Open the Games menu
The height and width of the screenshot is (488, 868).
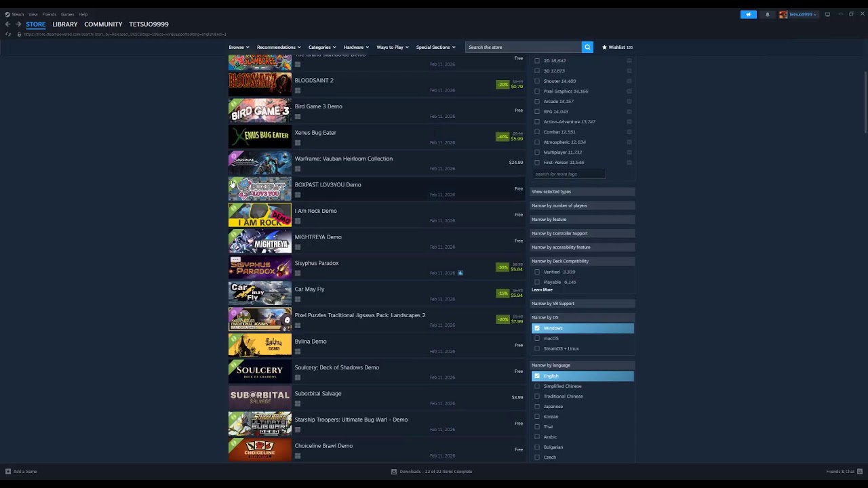(x=68, y=14)
